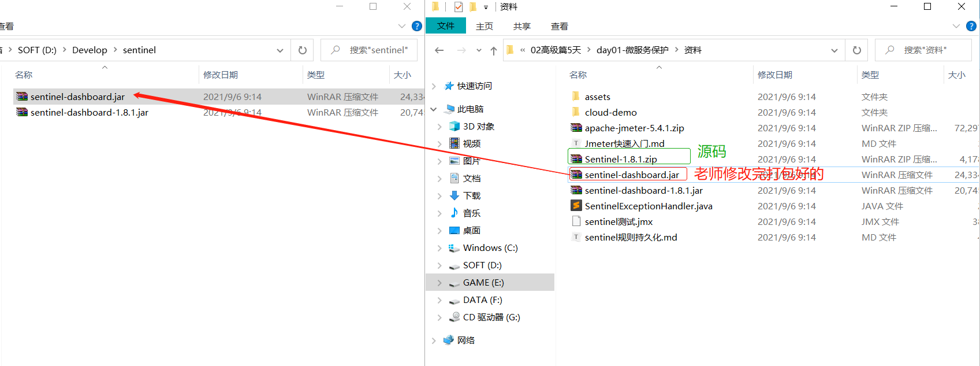
Task: Click the Windows (C:) drive icon
Action: 454,247
